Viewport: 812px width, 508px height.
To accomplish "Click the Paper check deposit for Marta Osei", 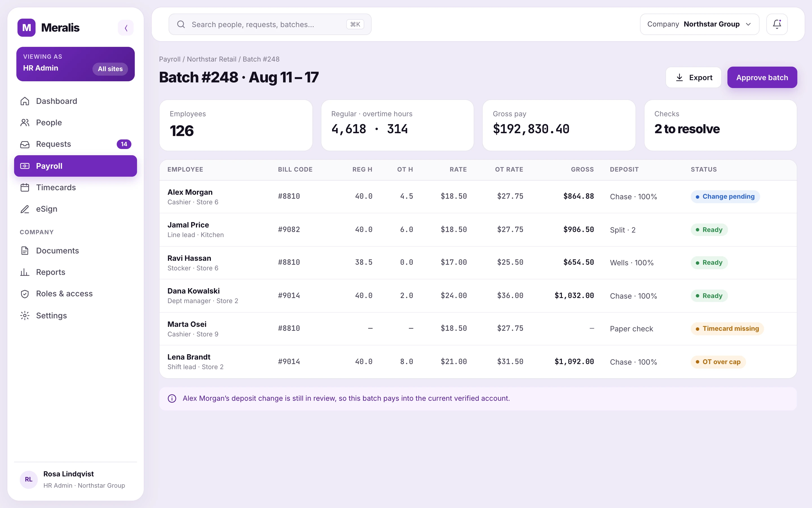I will [632, 329].
